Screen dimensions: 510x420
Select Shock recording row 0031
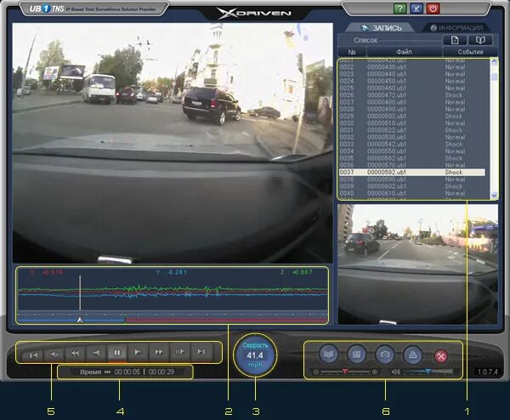click(412, 130)
